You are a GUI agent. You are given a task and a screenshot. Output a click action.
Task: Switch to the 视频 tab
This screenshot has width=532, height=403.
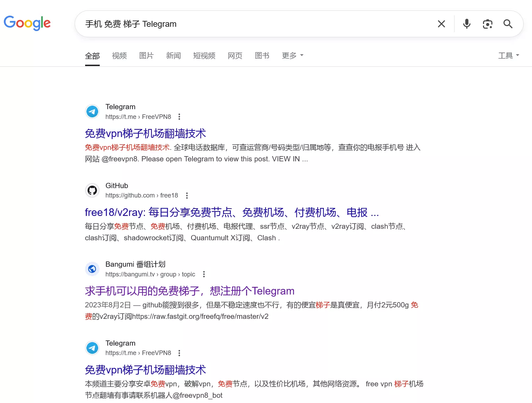pos(119,56)
